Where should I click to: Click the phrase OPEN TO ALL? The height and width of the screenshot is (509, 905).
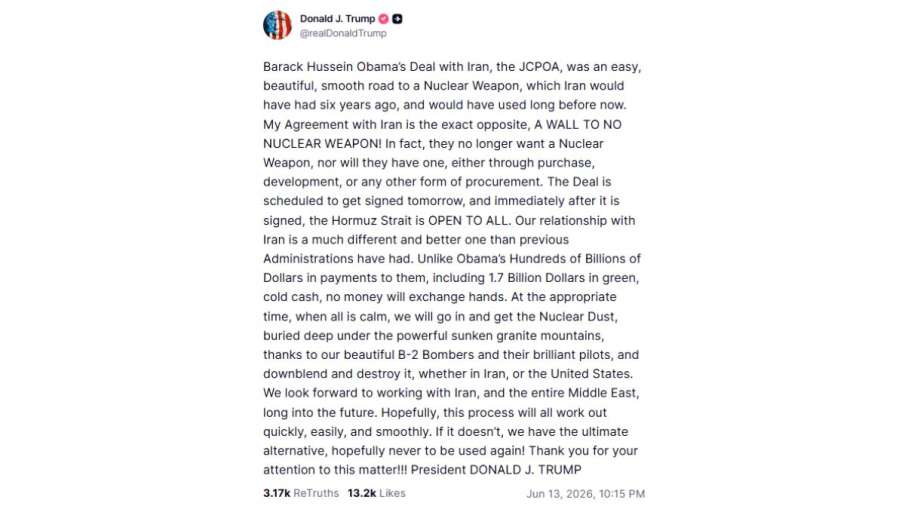tap(469, 220)
